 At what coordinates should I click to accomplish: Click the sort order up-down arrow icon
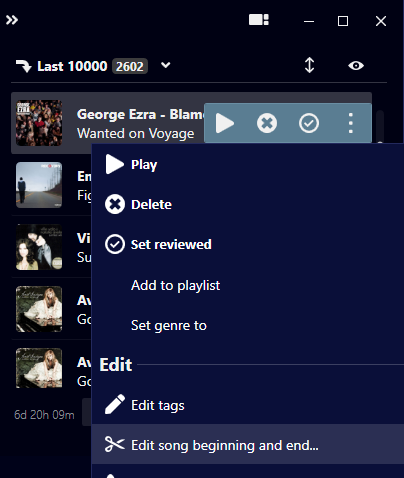point(309,65)
